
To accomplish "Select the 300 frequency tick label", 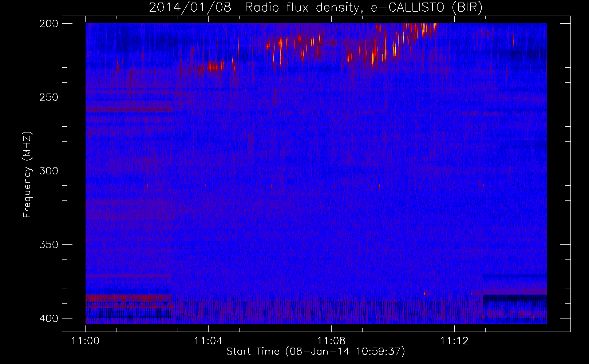I will [x=49, y=171].
